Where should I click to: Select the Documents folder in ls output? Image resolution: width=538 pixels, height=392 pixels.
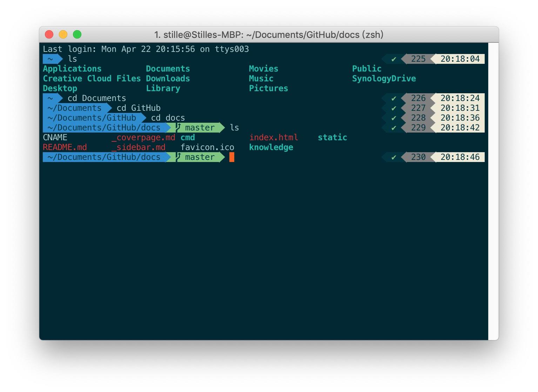tap(168, 69)
